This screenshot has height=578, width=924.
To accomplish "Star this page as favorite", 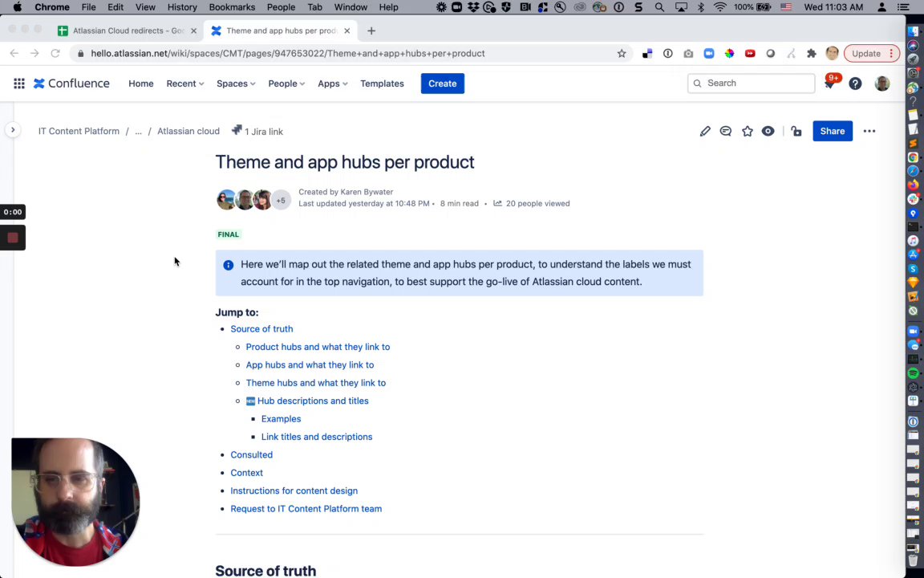I will [x=748, y=131].
